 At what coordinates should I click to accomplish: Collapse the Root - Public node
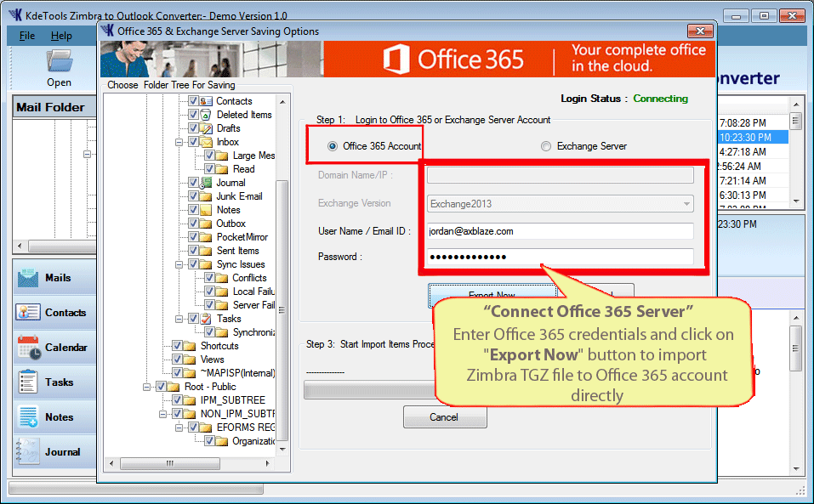[147, 387]
